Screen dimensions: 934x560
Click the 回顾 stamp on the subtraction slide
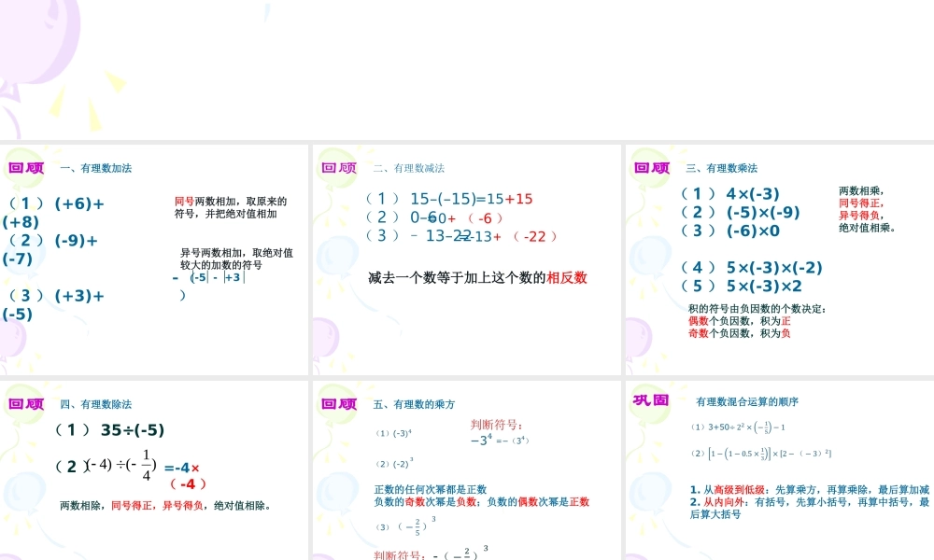tap(338, 168)
